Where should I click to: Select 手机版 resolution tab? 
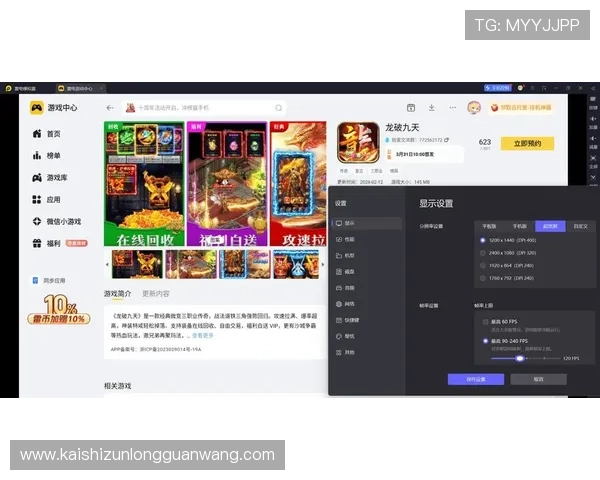520,226
